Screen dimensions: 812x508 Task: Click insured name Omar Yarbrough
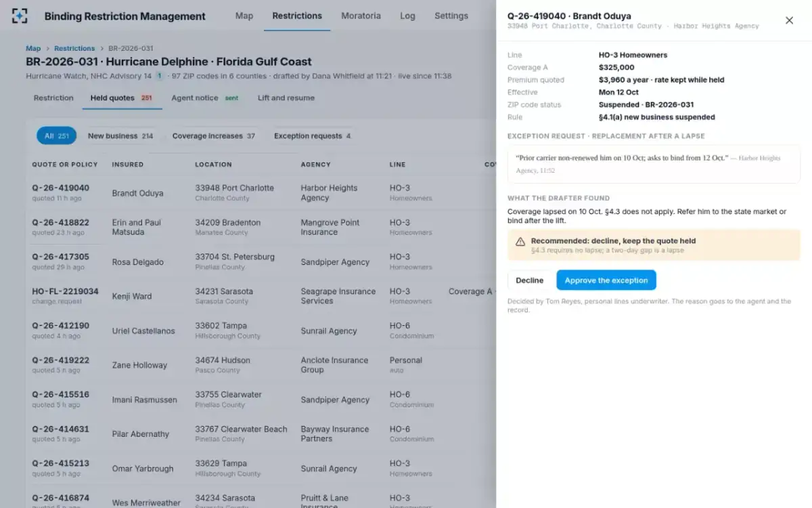click(143, 469)
